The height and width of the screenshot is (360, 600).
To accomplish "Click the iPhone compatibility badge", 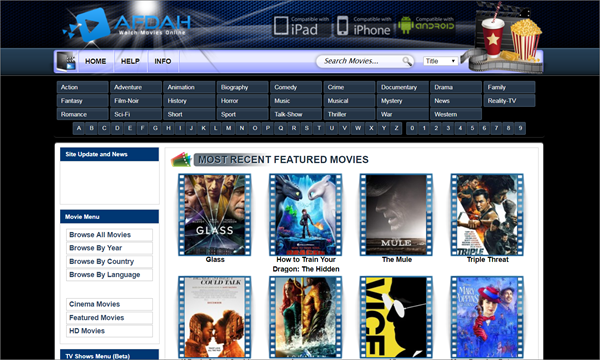I will 364,26.
